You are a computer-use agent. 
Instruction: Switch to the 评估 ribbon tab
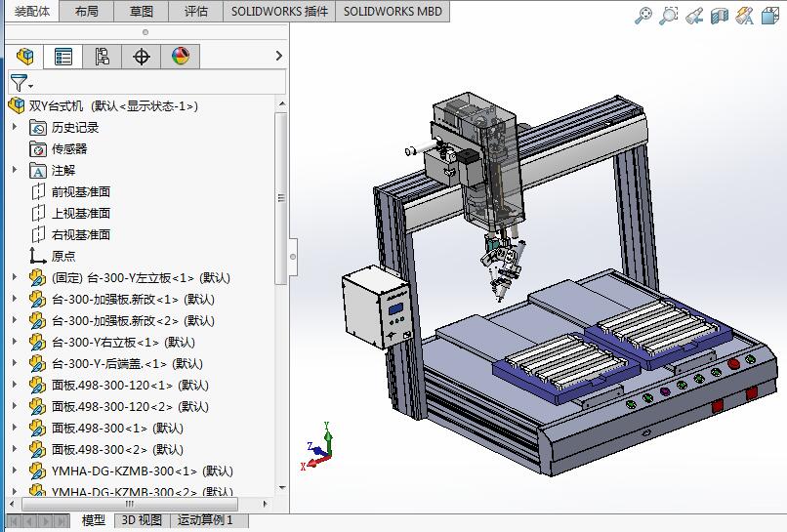[x=196, y=11]
